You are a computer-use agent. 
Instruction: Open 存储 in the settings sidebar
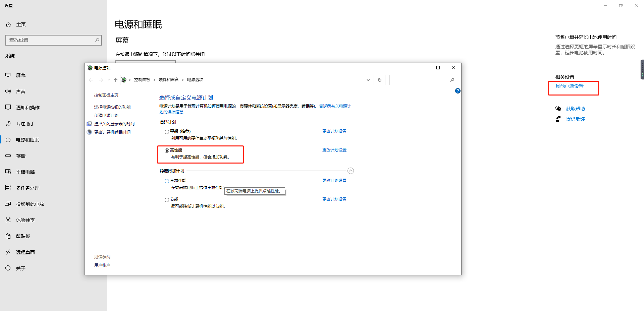point(21,156)
